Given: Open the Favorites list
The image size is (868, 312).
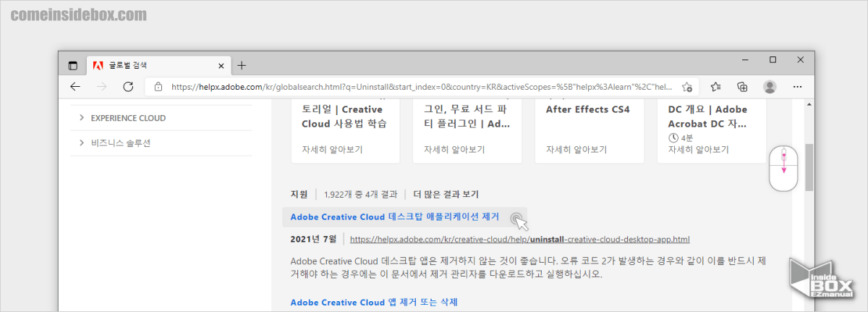Looking at the screenshot, I should (715, 87).
